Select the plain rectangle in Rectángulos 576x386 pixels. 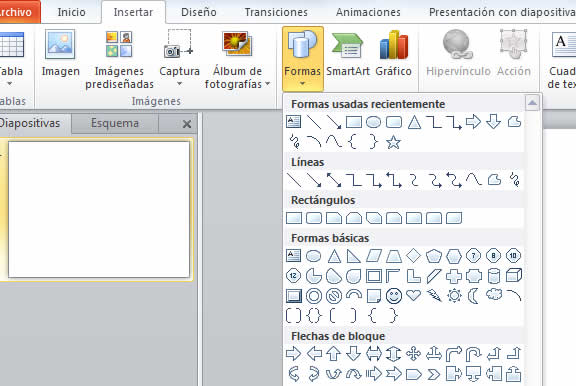(294, 218)
